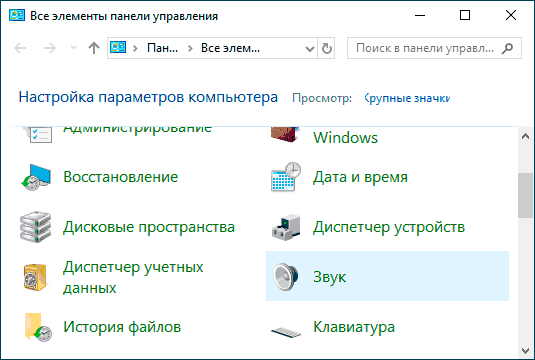Open the recent locations dropdown arrow
The image size is (535, 360).
click(73, 48)
